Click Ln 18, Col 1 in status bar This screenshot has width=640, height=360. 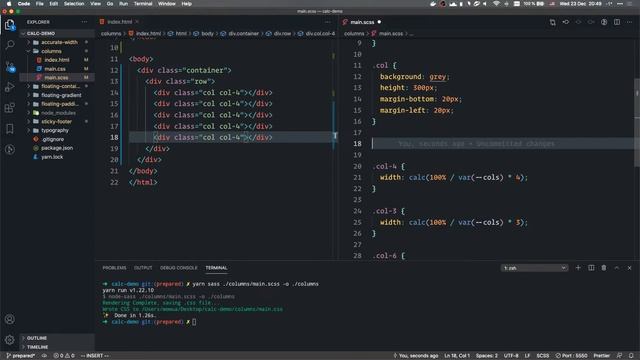[457, 356]
